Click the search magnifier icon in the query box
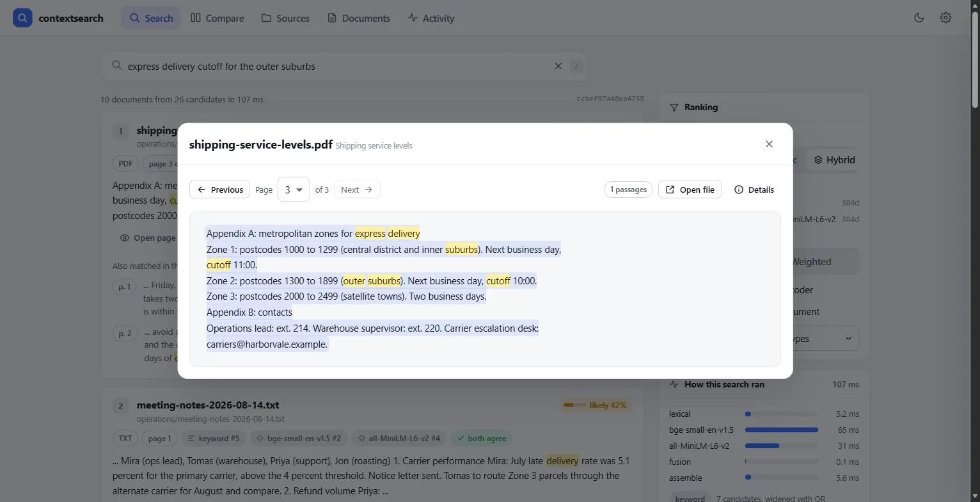 pyautogui.click(x=116, y=65)
